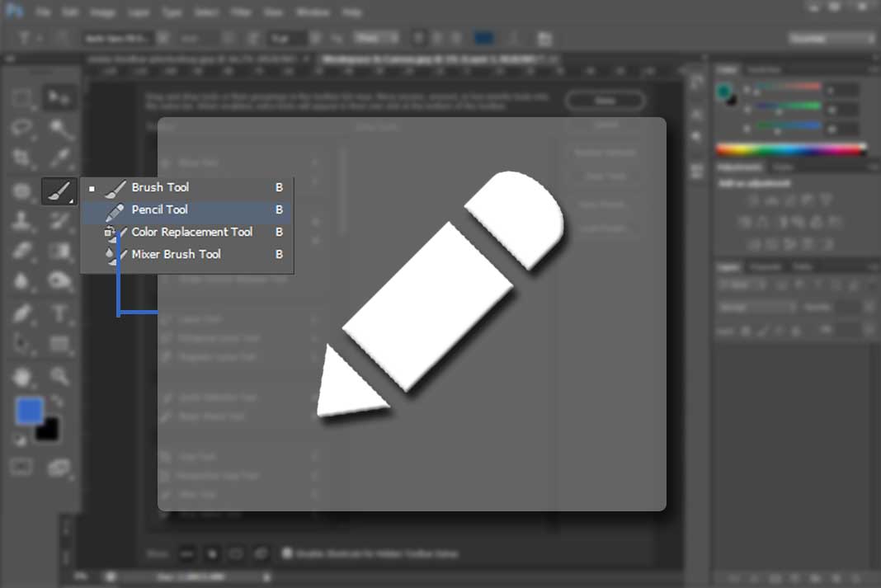Change screen mode from the toolbar
Image resolution: width=881 pixels, height=588 pixels.
point(59,467)
